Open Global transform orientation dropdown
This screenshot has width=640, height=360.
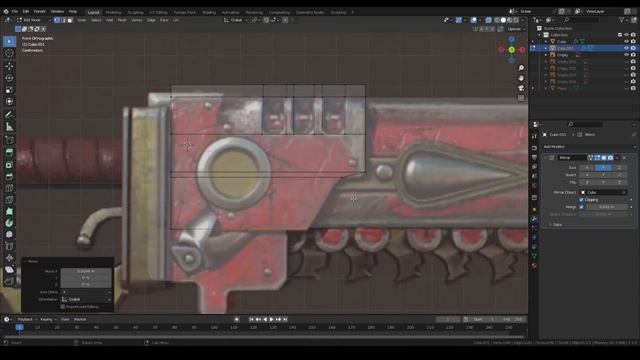(236, 20)
